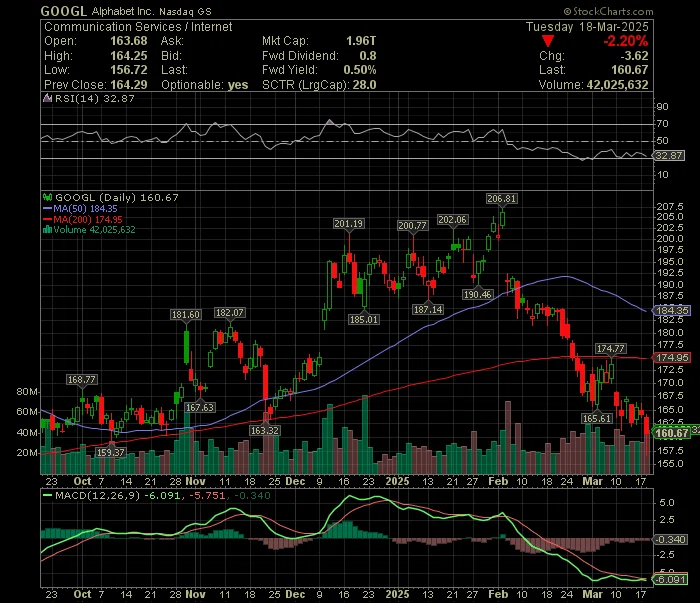The width and height of the screenshot is (700, 603).
Task: Click the MA(50) 184.35 legend text
Action: click(85, 208)
